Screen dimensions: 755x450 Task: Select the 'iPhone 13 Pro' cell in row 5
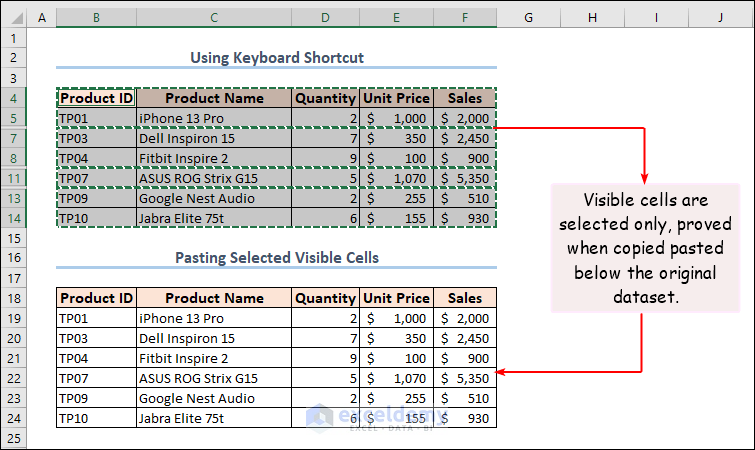point(214,118)
